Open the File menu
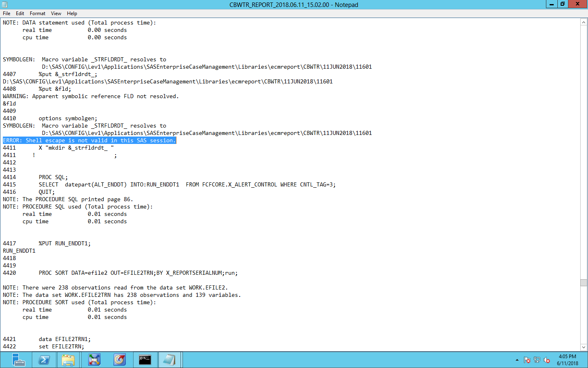588x368 pixels. click(7, 13)
